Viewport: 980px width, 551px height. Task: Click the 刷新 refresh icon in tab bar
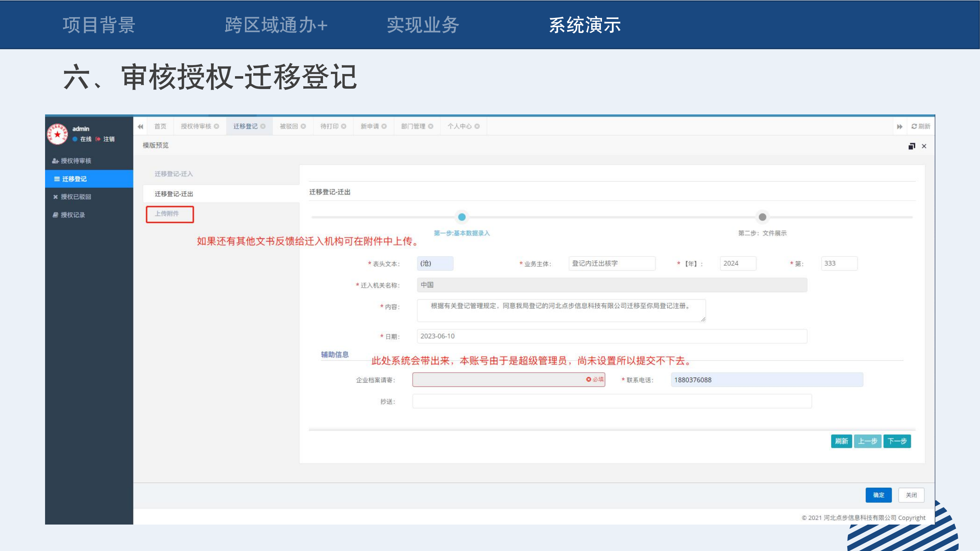point(914,126)
